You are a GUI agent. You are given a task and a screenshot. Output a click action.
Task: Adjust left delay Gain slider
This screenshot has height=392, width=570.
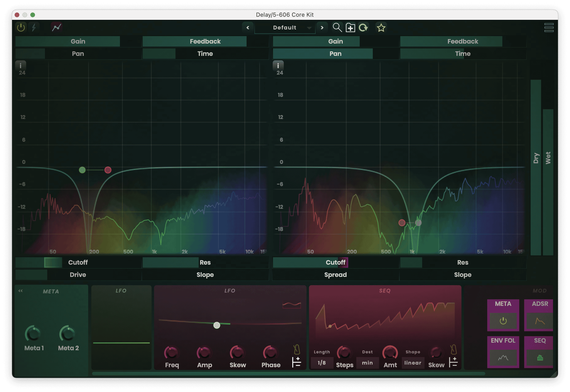[78, 41]
